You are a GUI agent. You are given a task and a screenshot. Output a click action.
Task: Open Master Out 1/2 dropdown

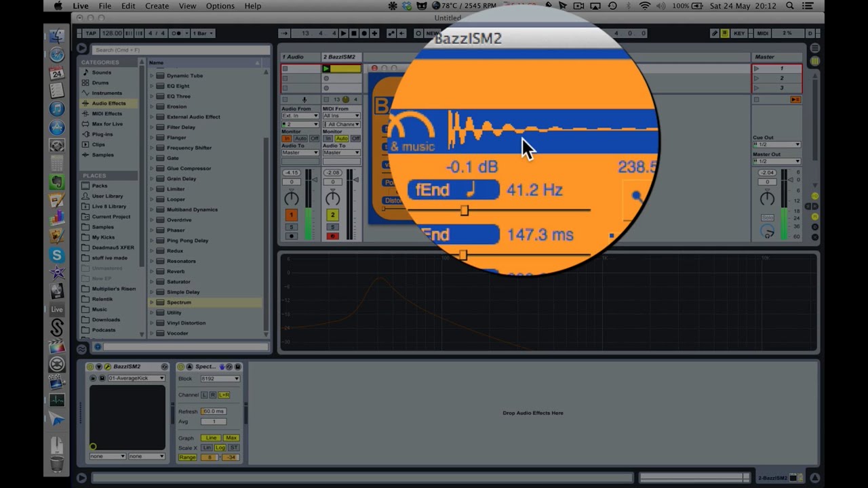coord(776,161)
